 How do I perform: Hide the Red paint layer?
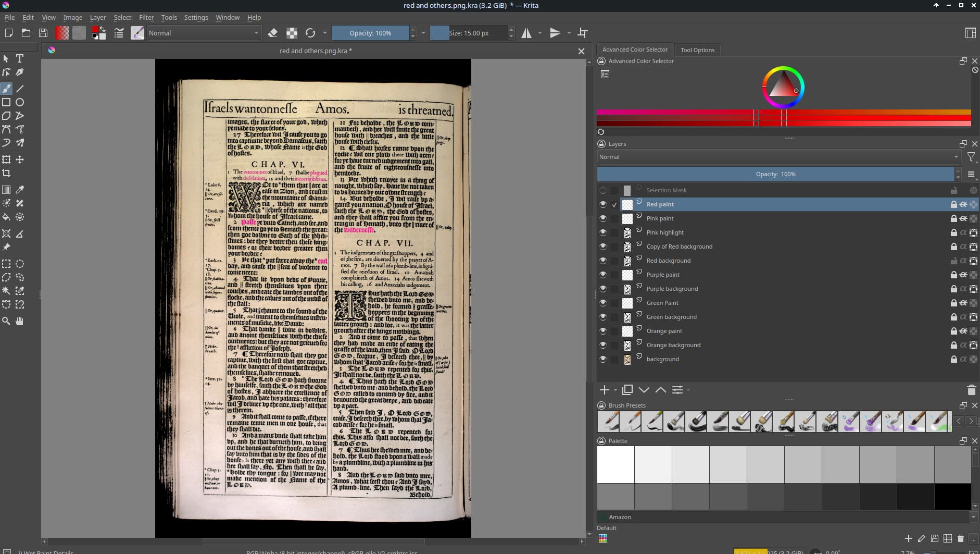603,204
